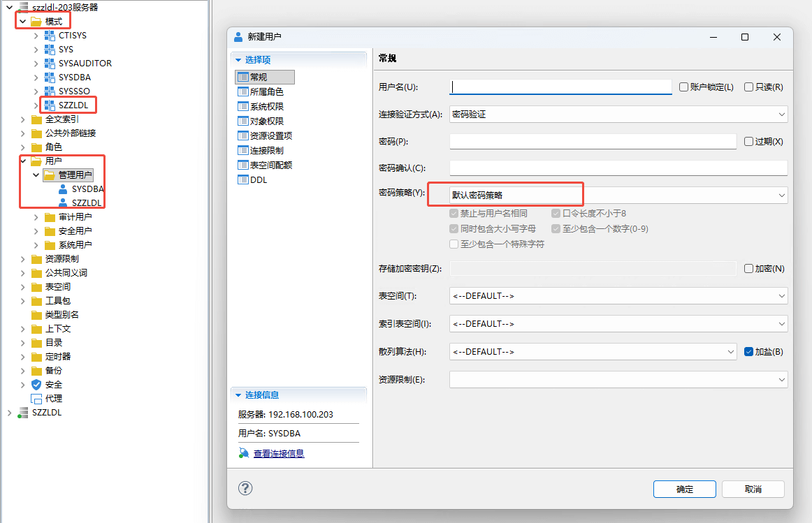Uncheck the 加盐 checkbox

(x=748, y=352)
